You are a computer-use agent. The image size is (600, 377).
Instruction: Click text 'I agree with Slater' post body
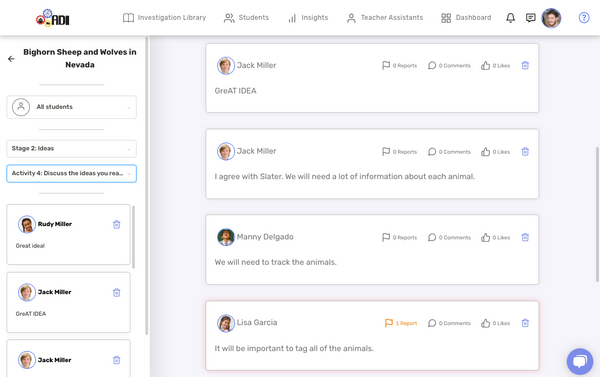pos(344,176)
